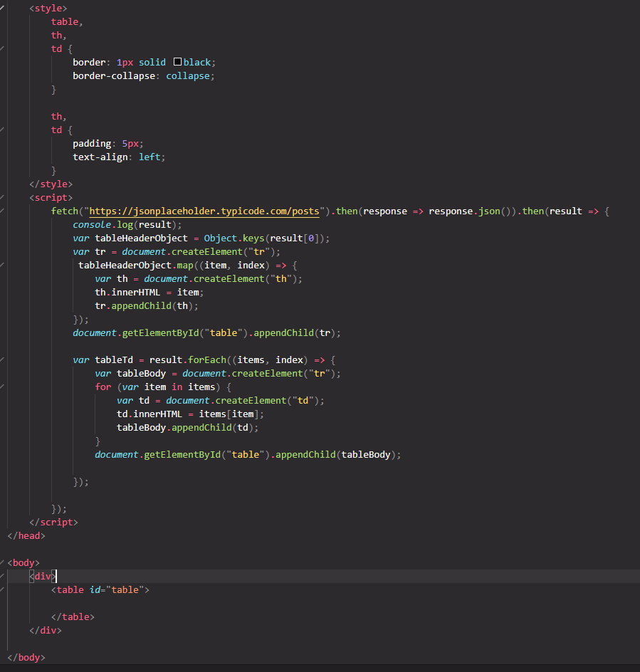
Task: Click 'tableHeaderObject' before .map
Action: (125, 266)
